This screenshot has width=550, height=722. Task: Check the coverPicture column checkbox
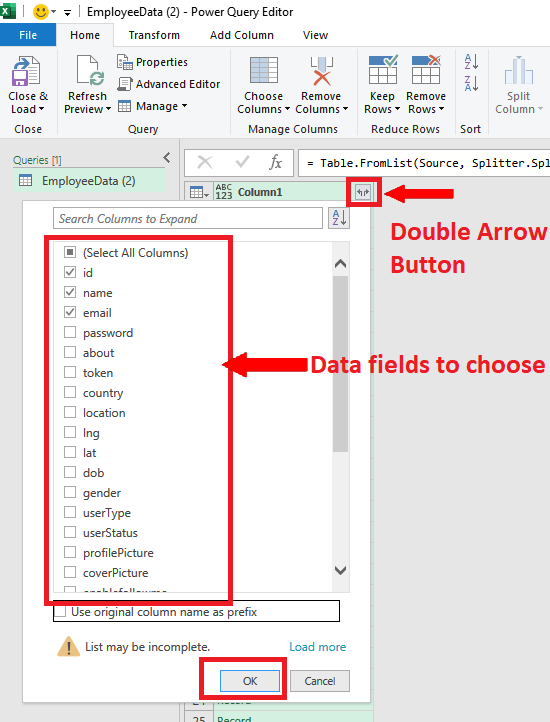point(70,572)
